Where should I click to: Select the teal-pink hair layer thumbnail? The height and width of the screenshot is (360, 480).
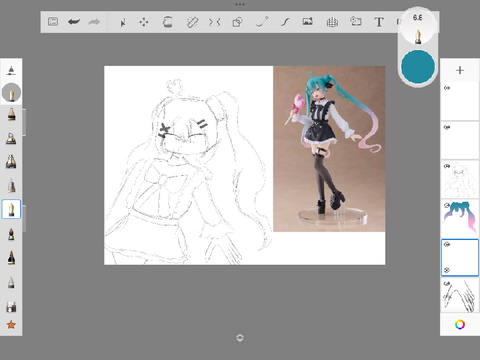click(x=460, y=219)
